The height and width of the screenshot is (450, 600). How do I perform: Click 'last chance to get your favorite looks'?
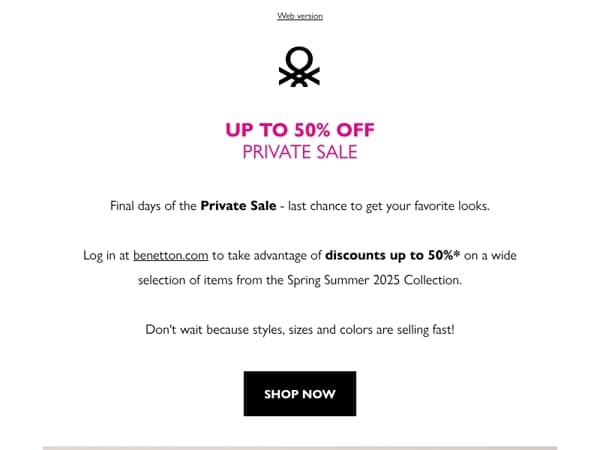[388, 206]
